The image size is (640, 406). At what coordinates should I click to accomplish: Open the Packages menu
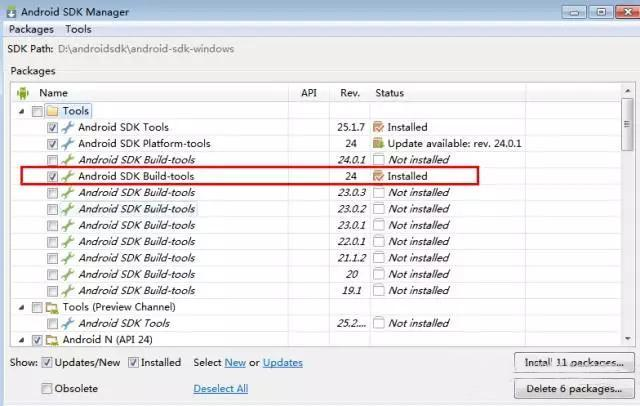[x=31, y=29]
